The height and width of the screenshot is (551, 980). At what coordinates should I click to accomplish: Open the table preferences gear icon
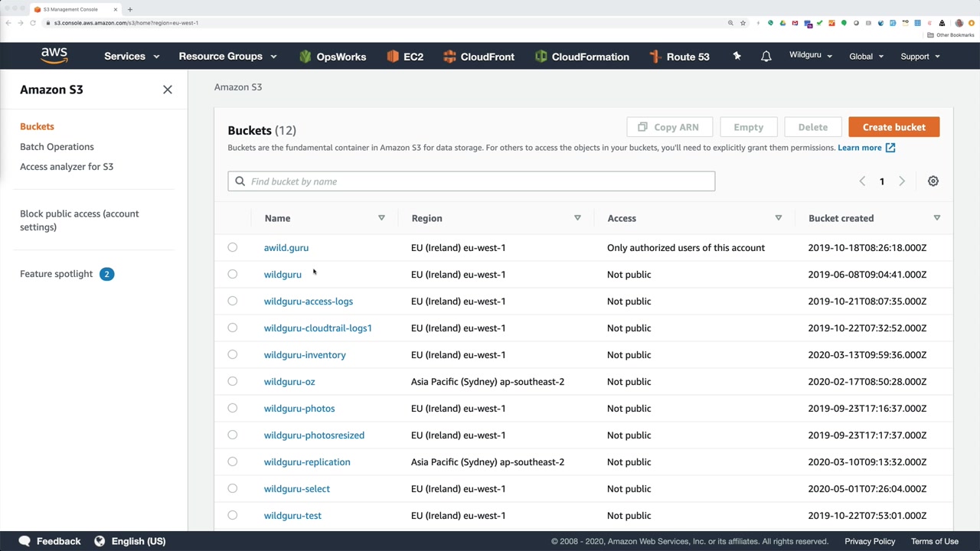pyautogui.click(x=933, y=181)
